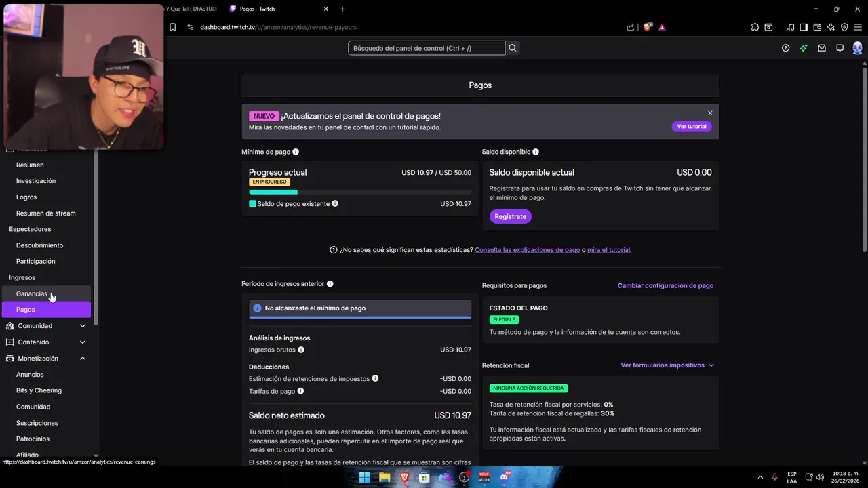Screen dimensions: 868x488
Task: Open Bits y Cheering sidebar item
Action: [39, 390]
